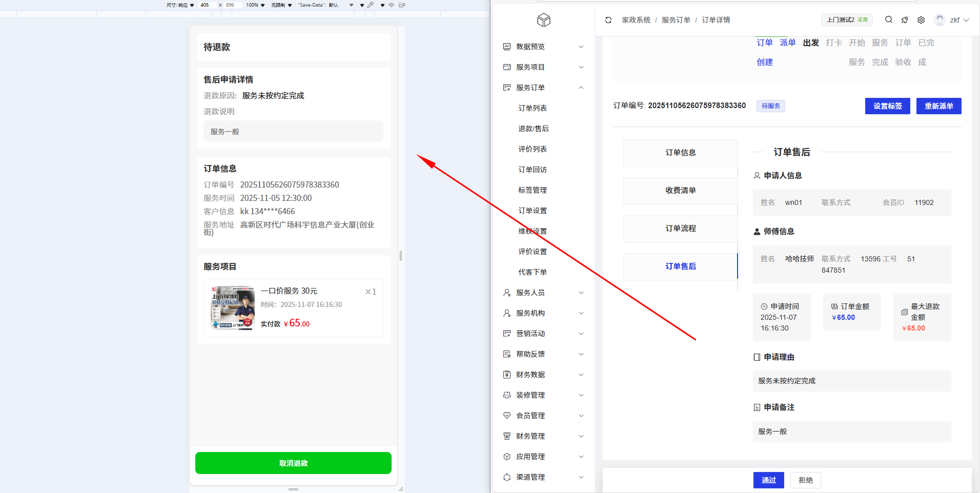Open the zkf account dropdown arrow
Screen dimensions: 980x493
tap(966, 20)
